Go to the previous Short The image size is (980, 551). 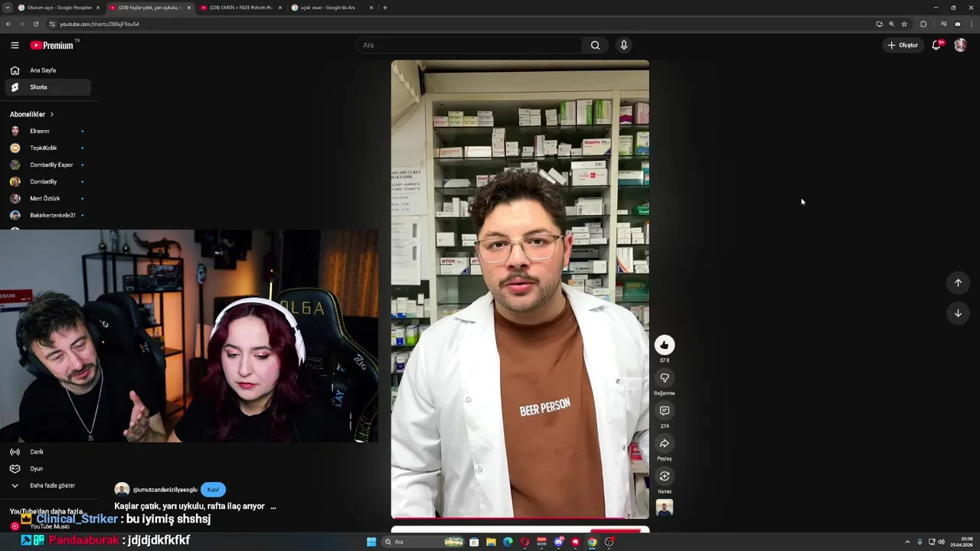pos(958,283)
